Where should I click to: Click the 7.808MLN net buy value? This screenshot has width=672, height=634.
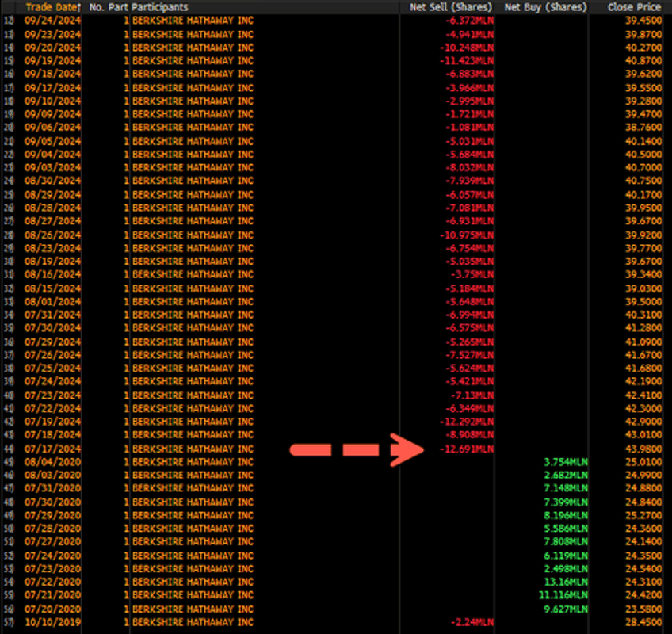point(566,541)
